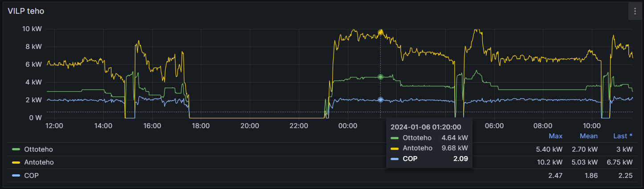Toggle Antoteho series in legend

tap(39, 162)
